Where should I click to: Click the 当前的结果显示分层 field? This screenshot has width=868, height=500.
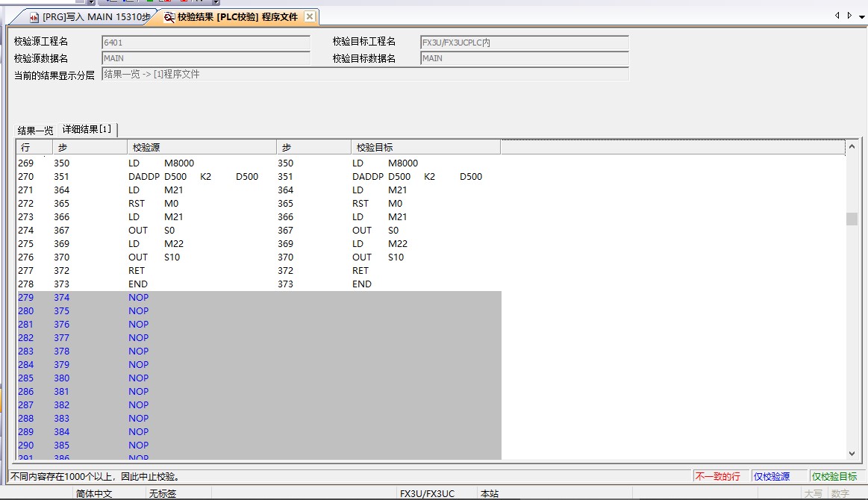365,74
